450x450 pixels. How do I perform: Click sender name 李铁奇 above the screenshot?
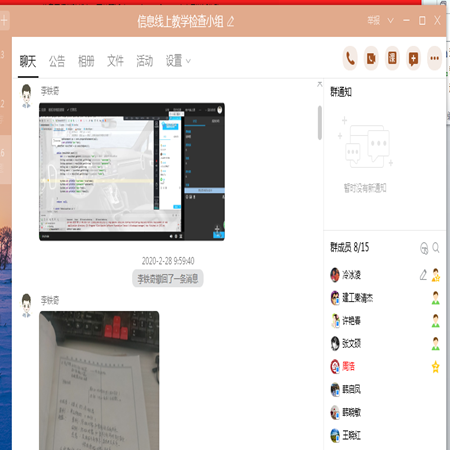pyautogui.click(x=50, y=91)
